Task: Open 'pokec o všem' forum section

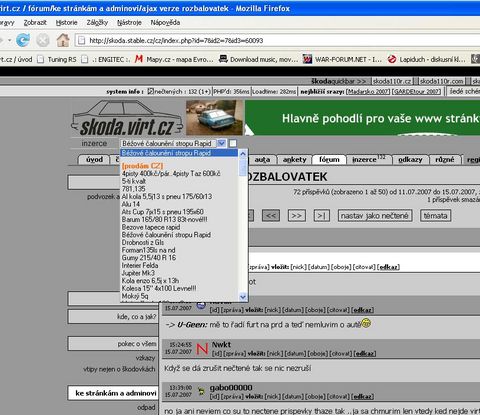Action: point(113,344)
